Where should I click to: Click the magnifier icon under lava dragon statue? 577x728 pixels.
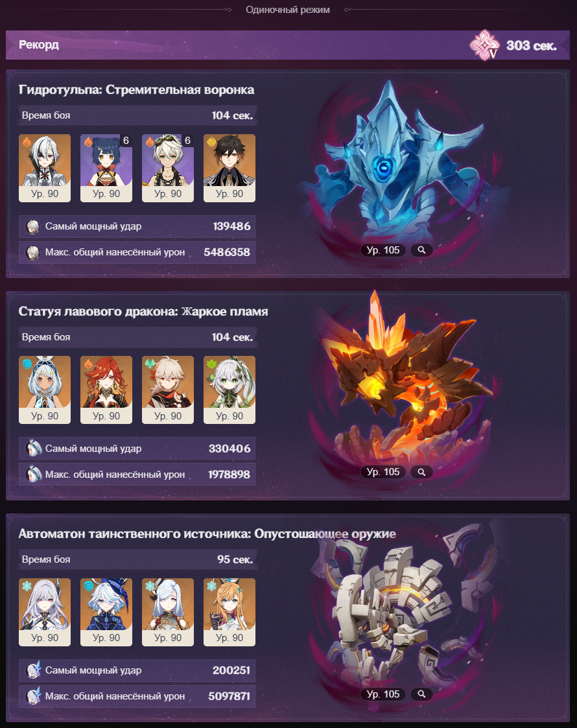pyautogui.click(x=421, y=472)
